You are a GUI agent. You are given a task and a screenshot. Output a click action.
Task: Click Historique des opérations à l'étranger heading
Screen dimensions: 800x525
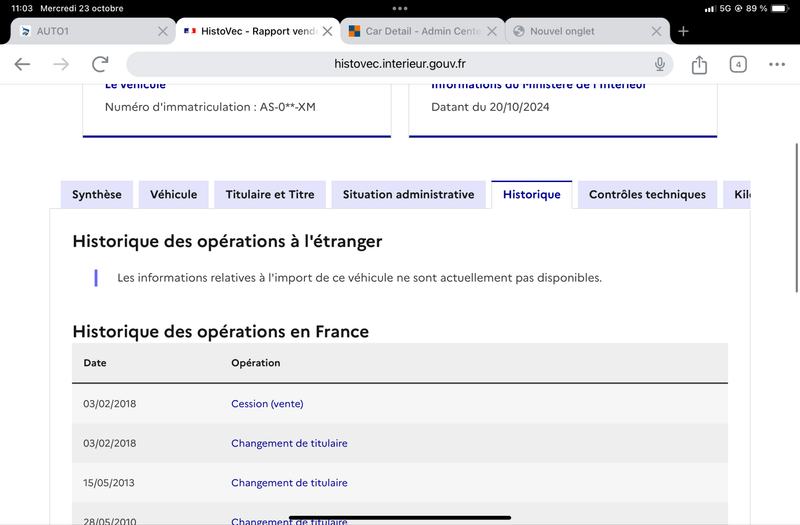(227, 241)
